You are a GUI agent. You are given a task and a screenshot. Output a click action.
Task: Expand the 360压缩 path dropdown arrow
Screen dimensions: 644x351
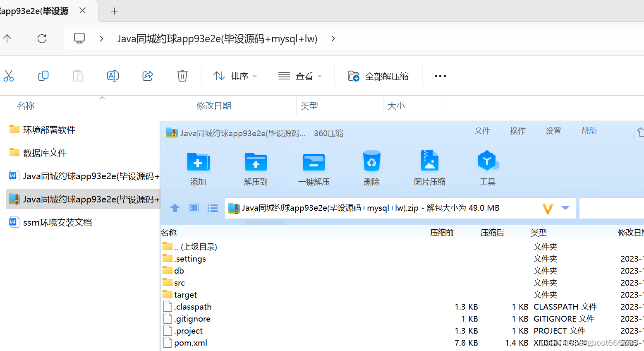[566, 208]
